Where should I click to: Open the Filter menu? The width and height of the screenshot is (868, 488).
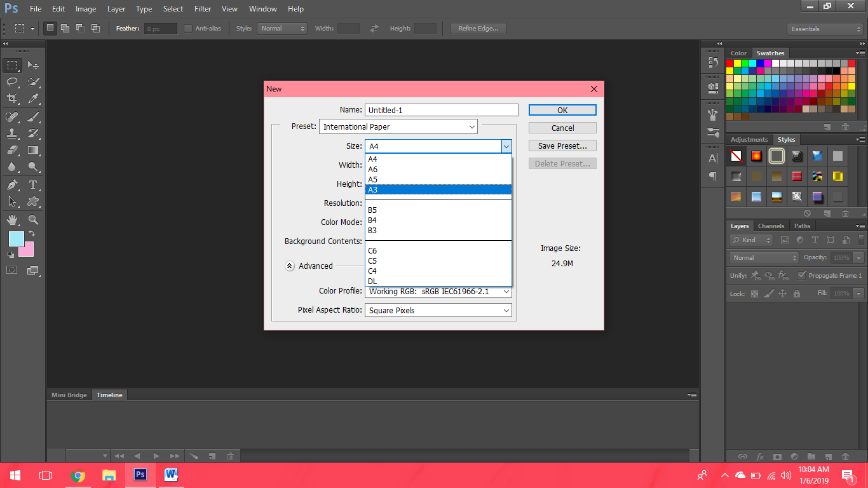coord(203,9)
